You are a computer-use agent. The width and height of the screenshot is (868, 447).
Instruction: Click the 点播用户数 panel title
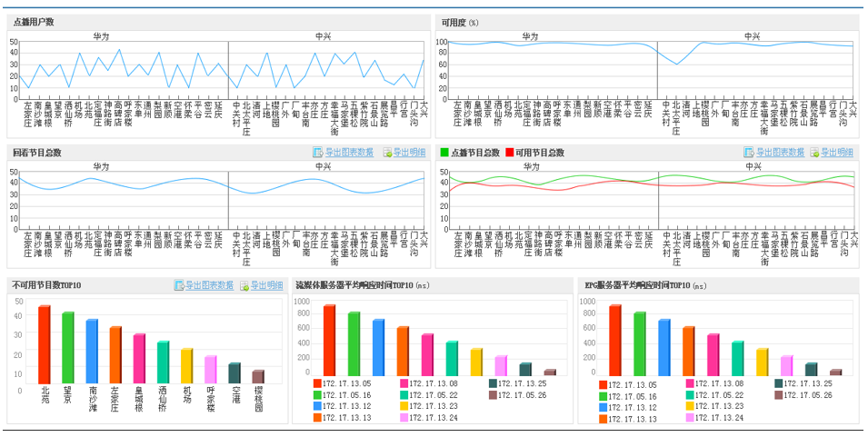point(34,22)
